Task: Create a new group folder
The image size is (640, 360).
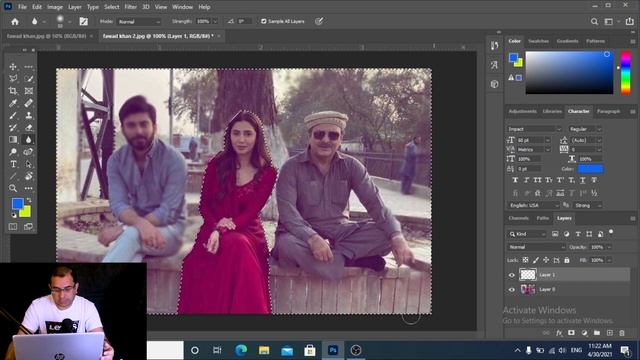Action: [x=597, y=333]
